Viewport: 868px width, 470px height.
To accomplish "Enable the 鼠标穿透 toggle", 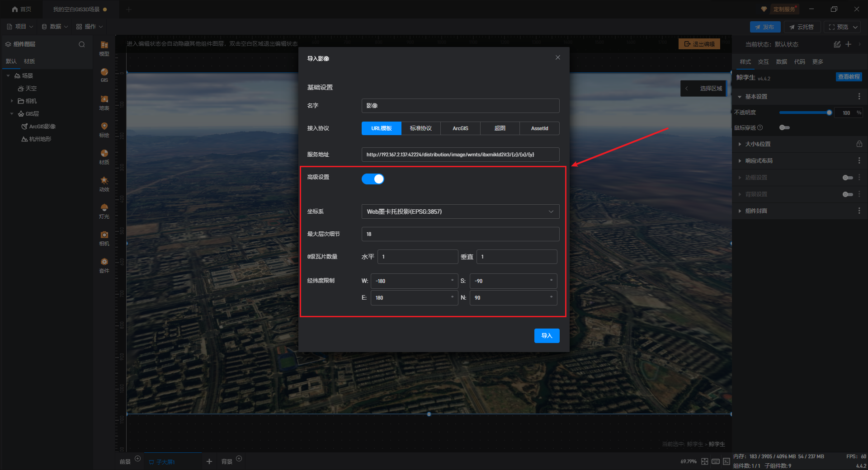I will coord(784,127).
